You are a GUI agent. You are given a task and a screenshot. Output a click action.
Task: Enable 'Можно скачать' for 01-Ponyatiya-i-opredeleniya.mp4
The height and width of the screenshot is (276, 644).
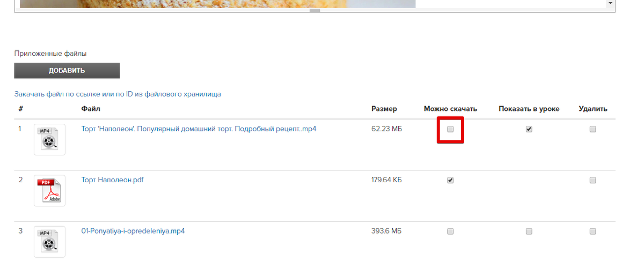[x=450, y=231]
